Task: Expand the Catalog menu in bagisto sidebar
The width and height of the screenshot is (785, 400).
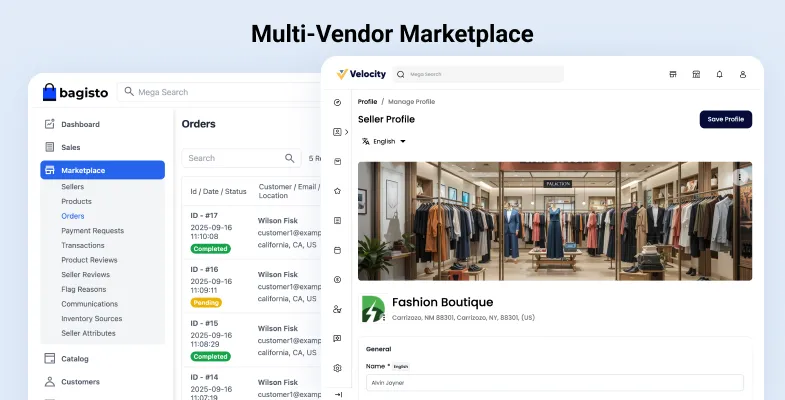Action: (x=74, y=358)
